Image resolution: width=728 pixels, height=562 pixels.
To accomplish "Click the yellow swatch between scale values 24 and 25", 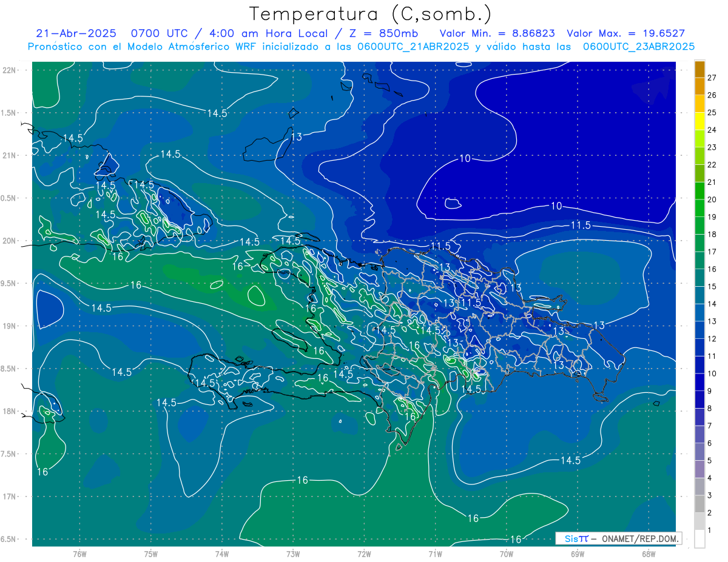I will coord(699,121).
